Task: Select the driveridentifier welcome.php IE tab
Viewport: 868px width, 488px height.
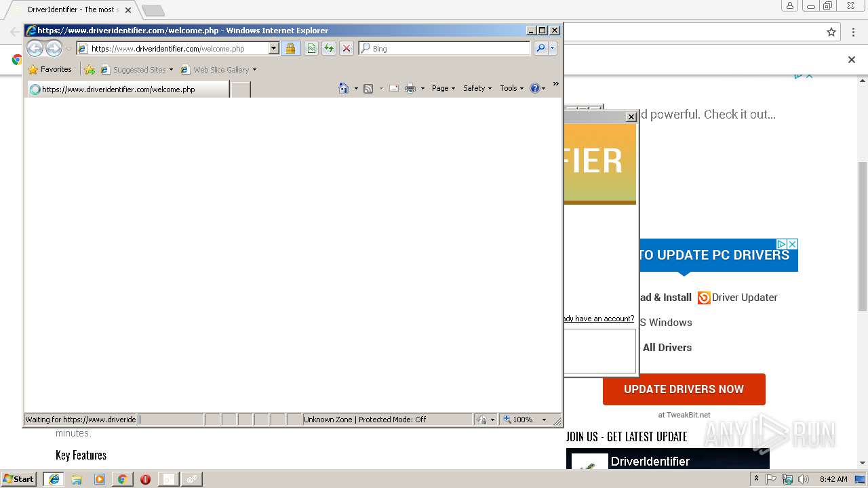Action: 127,89
